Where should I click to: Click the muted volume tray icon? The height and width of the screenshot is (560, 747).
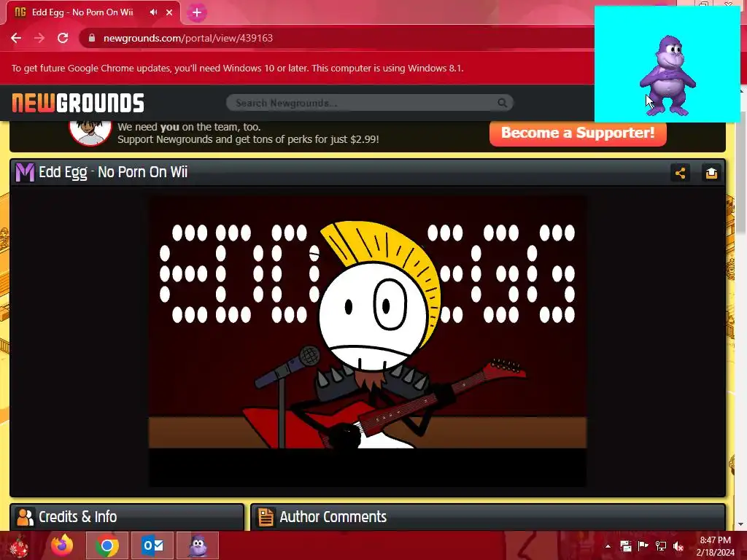pyautogui.click(x=678, y=546)
